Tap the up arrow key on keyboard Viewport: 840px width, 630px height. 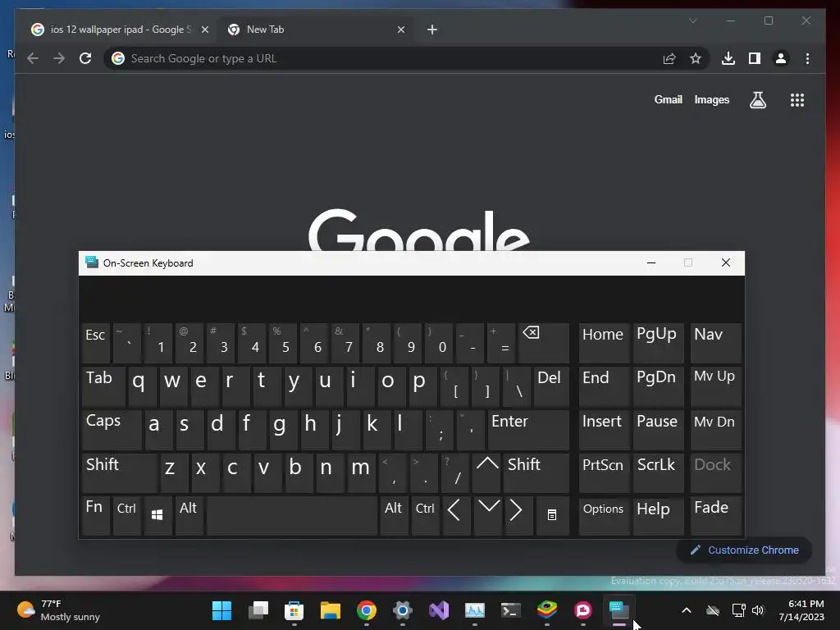click(x=487, y=472)
